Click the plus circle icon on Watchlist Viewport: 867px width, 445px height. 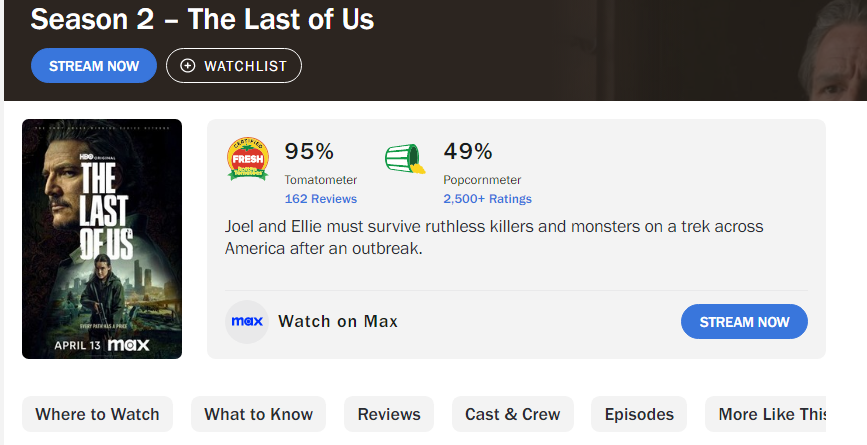pos(188,66)
